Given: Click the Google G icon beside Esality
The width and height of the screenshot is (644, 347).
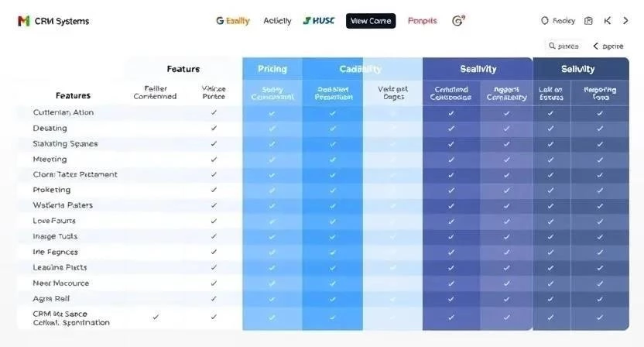Looking at the screenshot, I should click(x=220, y=21).
